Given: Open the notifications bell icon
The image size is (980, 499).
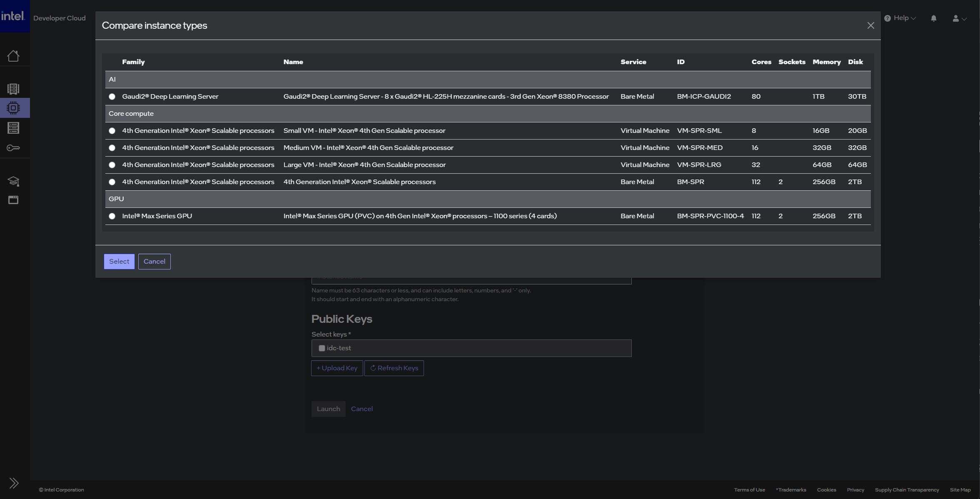Looking at the screenshot, I should (x=933, y=18).
